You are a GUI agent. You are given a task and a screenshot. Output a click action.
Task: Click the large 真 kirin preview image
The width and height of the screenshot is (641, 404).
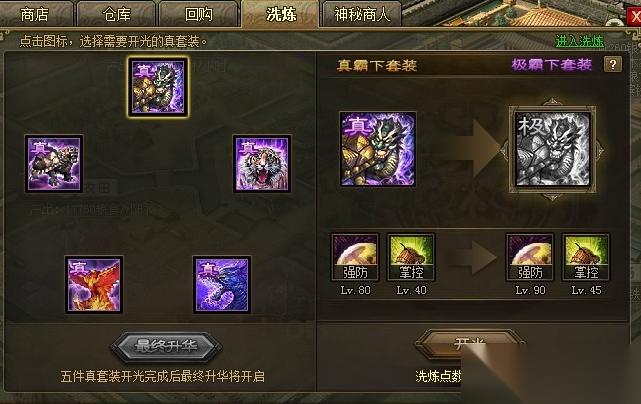click(378, 149)
